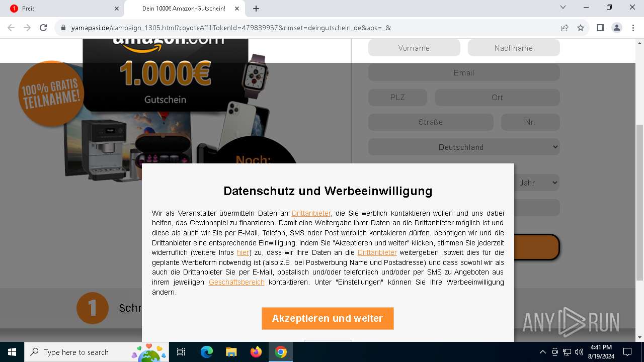The height and width of the screenshot is (362, 644).
Task: Share this page icon in address bar
Action: coord(565,28)
